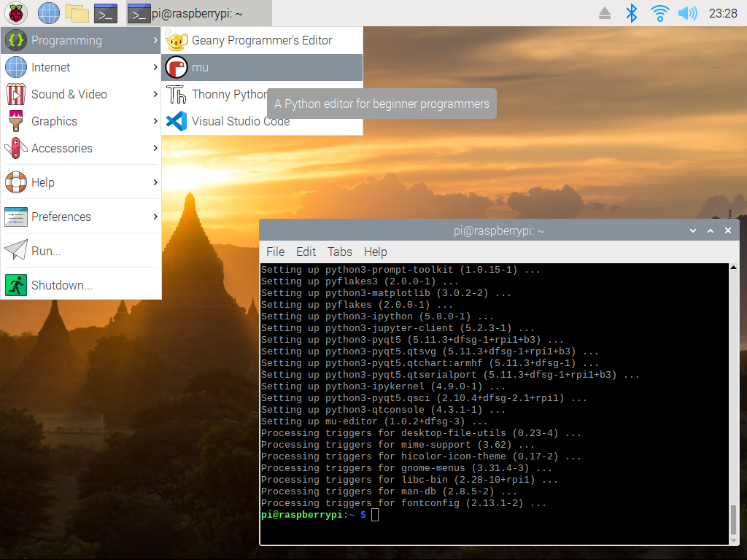747x560 pixels.
Task: Click the Geany lamp icon
Action: (177, 41)
